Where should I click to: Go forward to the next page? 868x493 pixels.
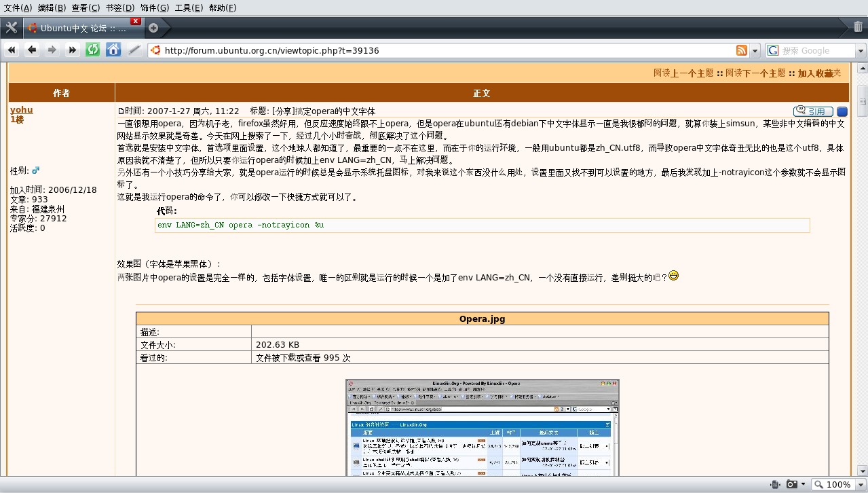click(x=52, y=50)
